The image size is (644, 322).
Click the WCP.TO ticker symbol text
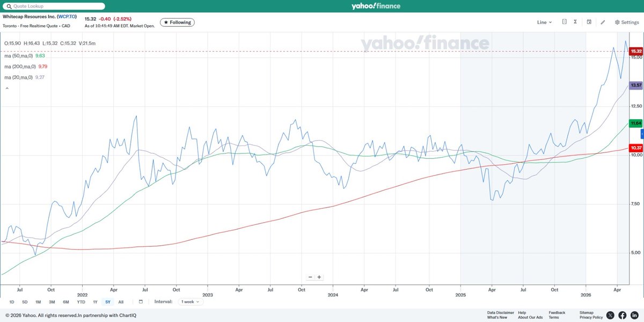point(67,17)
